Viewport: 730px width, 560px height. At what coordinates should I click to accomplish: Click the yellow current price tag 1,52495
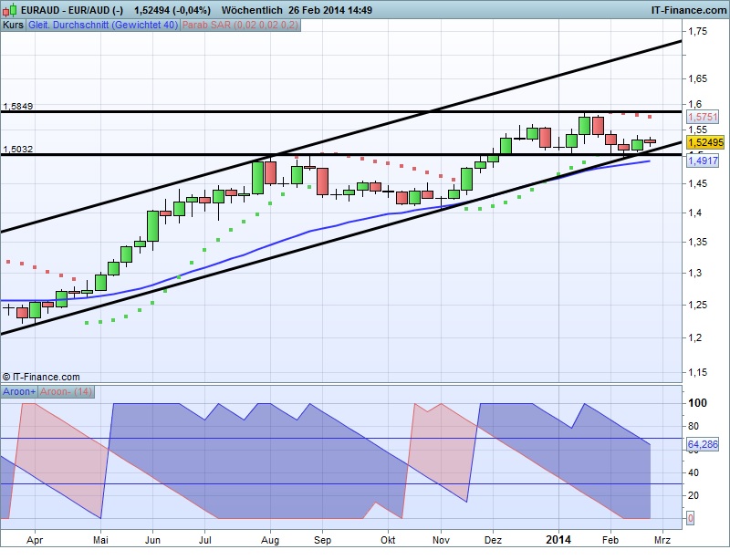pos(705,143)
